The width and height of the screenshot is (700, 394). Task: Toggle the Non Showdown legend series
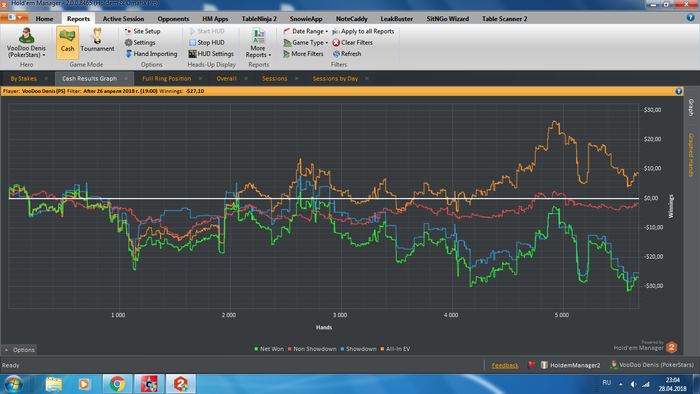click(312, 349)
